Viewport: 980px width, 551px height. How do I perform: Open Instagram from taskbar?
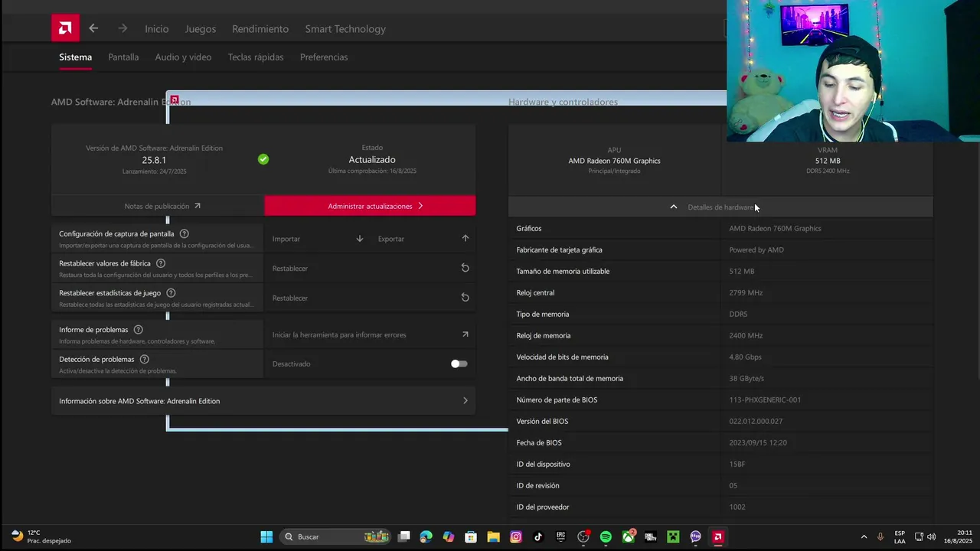point(516,536)
